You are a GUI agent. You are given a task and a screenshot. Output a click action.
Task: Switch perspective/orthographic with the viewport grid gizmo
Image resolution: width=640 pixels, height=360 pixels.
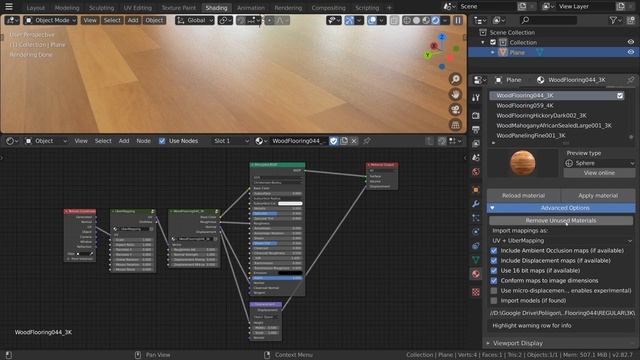[x=455, y=125]
